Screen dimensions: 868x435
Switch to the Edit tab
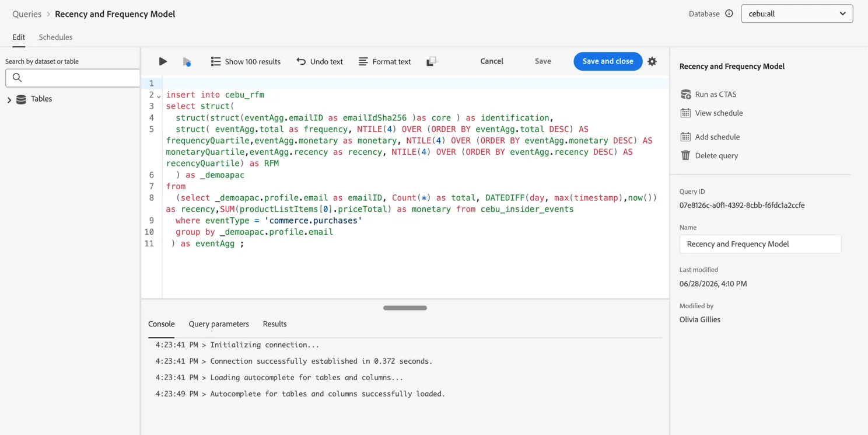coord(19,37)
